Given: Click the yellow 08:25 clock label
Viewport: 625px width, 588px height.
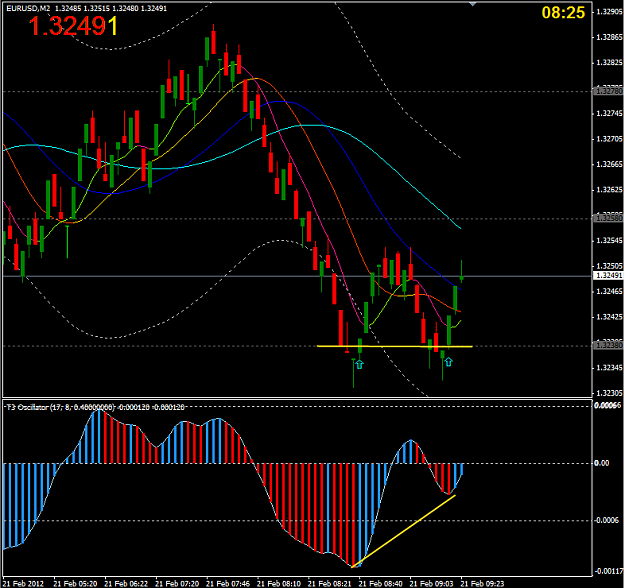Looking at the screenshot, I should click(563, 13).
